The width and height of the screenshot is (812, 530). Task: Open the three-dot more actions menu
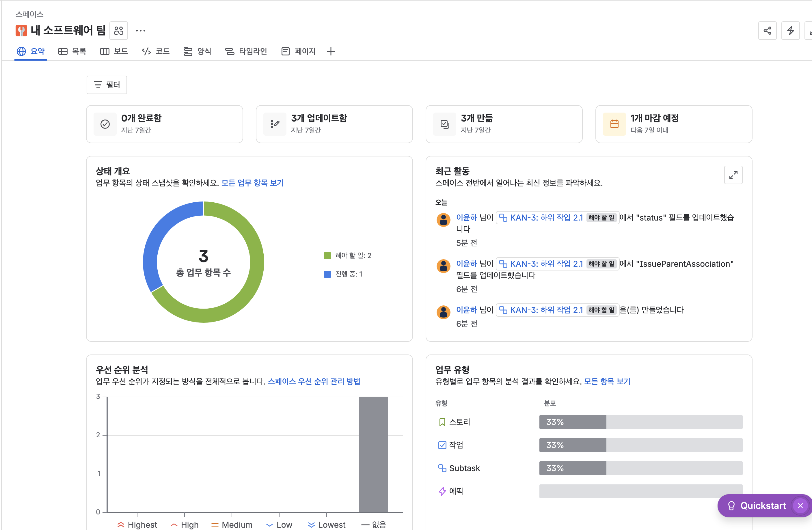click(x=140, y=31)
